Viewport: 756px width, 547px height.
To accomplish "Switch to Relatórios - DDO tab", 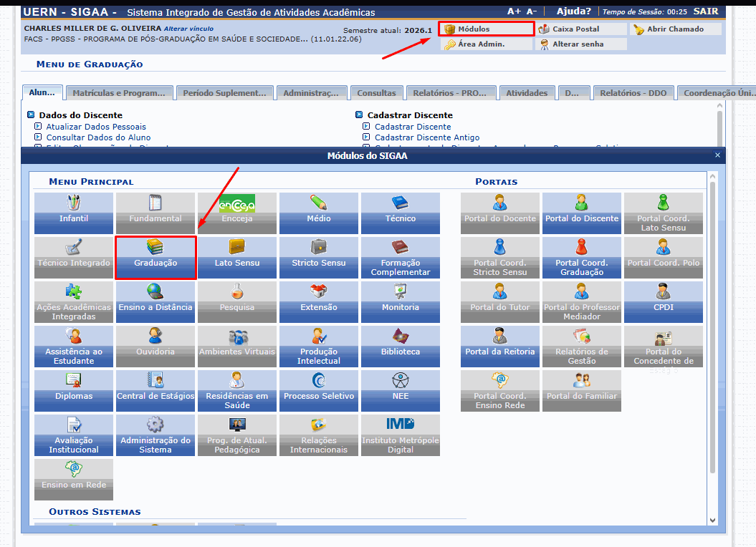I will pos(633,93).
